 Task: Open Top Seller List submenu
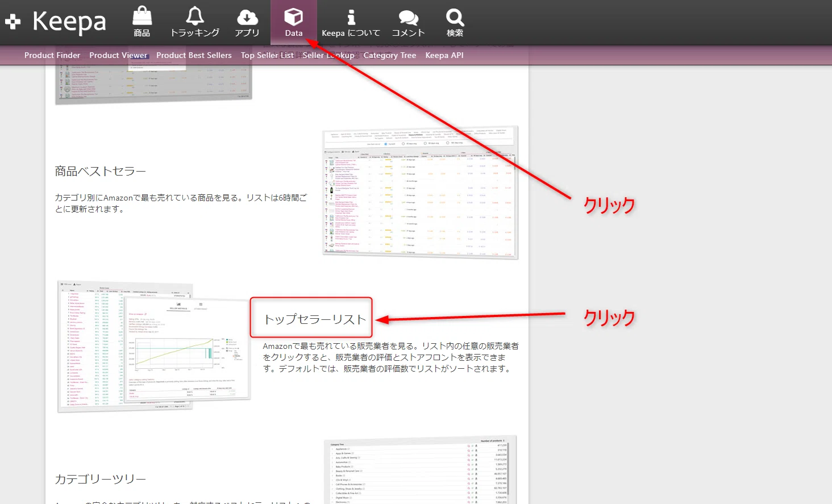267,55
